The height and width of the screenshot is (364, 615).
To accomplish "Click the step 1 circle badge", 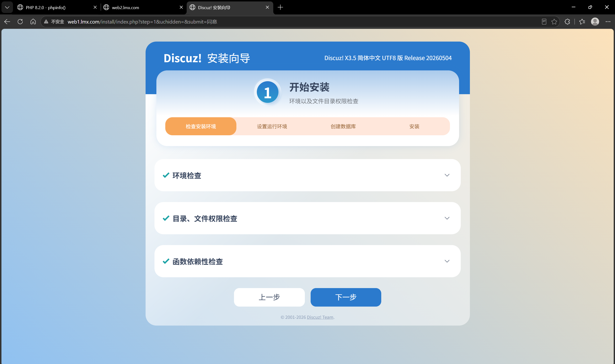I will click(268, 92).
